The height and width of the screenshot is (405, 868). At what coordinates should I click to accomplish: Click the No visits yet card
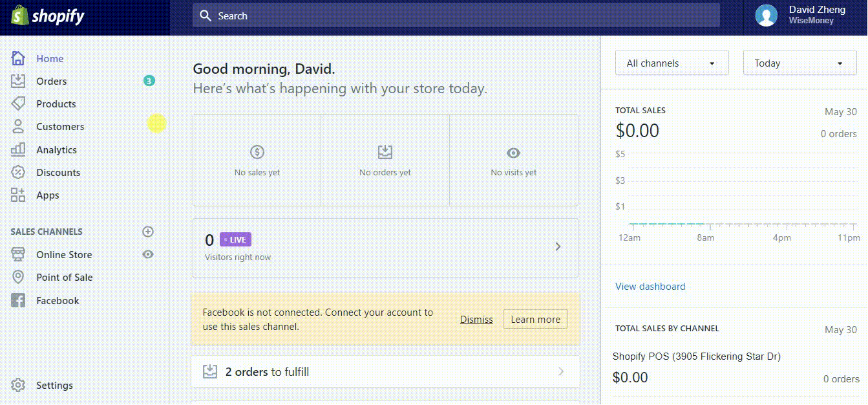(x=514, y=160)
